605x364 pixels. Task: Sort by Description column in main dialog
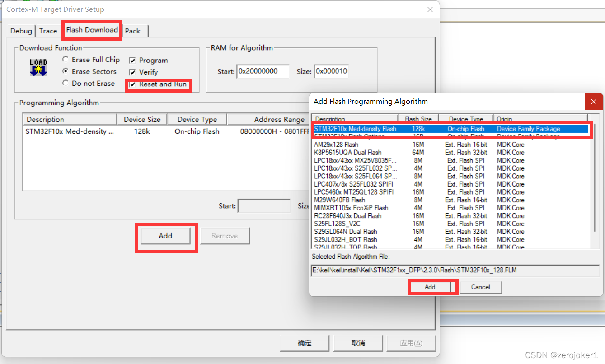tap(70, 119)
